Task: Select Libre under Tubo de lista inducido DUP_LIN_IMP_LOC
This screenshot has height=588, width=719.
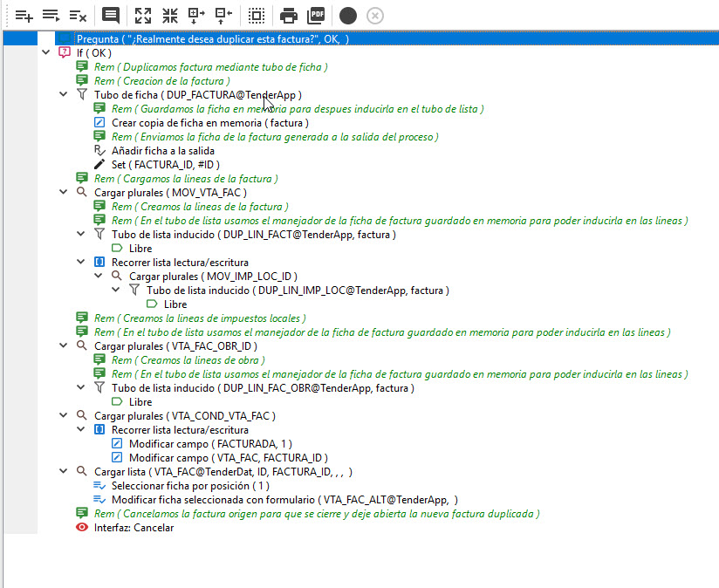Action: click(175, 304)
